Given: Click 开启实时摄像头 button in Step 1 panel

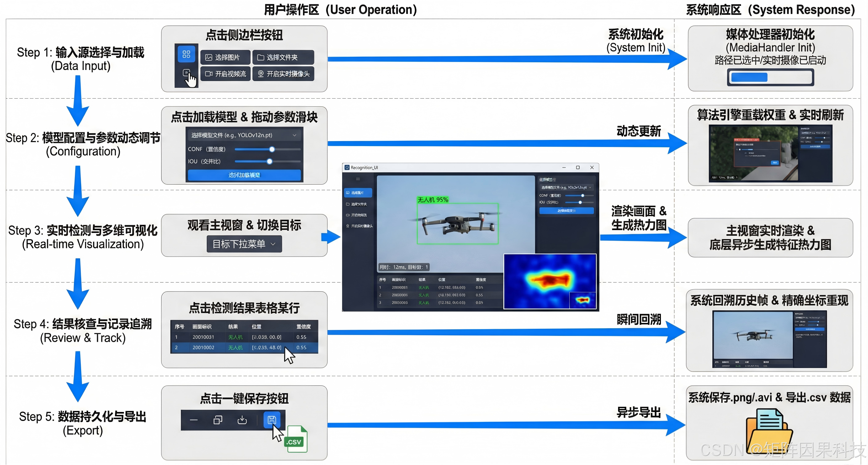Looking at the screenshot, I should (x=283, y=74).
